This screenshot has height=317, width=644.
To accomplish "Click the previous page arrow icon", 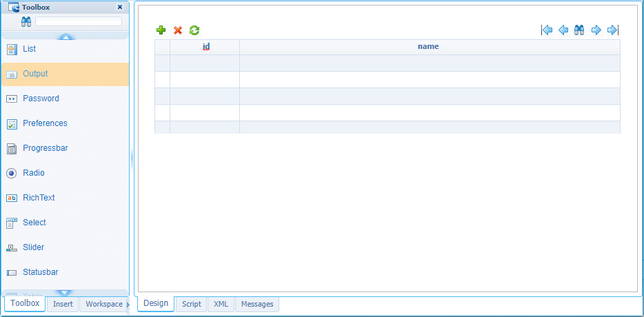I will point(563,30).
